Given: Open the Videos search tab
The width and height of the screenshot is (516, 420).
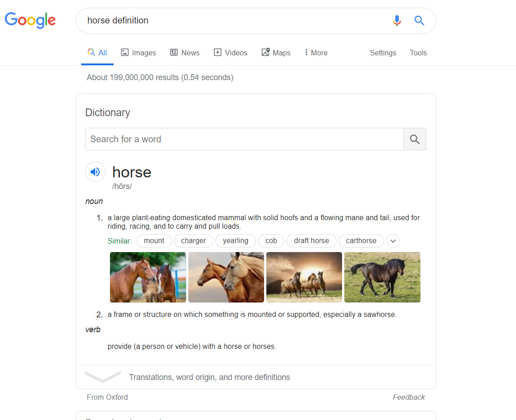Looking at the screenshot, I should 230,53.
